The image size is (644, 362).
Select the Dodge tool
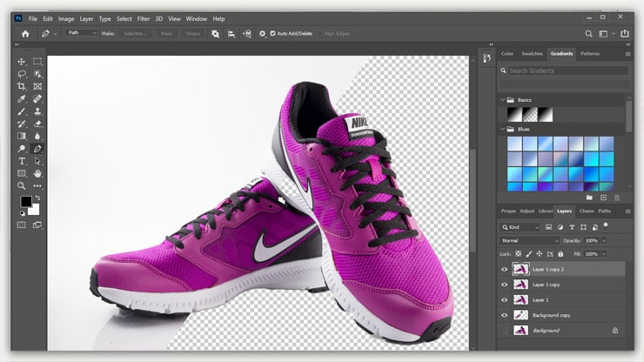point(22,149)
